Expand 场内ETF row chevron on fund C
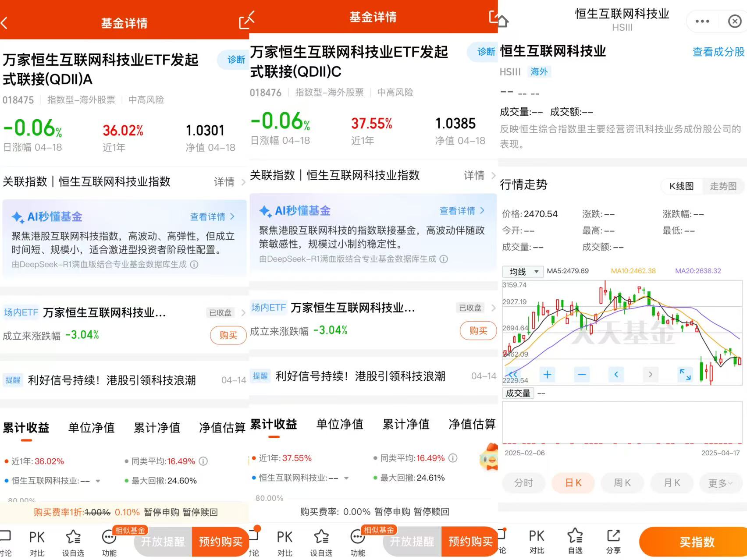 pos(493,308)
